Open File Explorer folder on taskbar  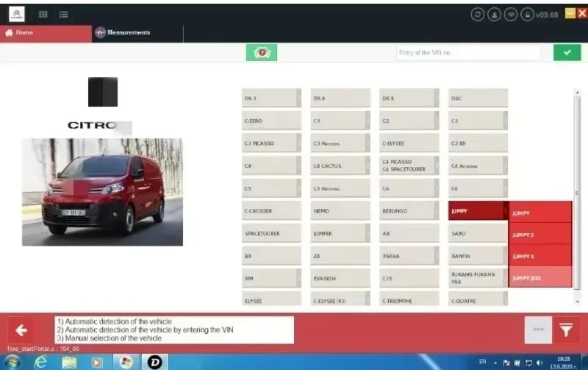tap(69, 363)
